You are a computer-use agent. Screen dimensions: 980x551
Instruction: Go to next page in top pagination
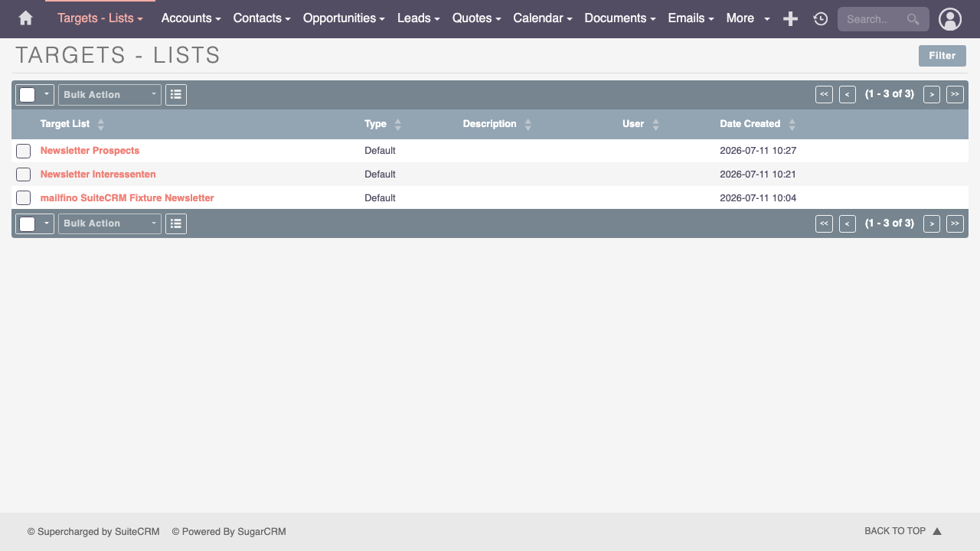pyautogui.click(x=932, y=94)
